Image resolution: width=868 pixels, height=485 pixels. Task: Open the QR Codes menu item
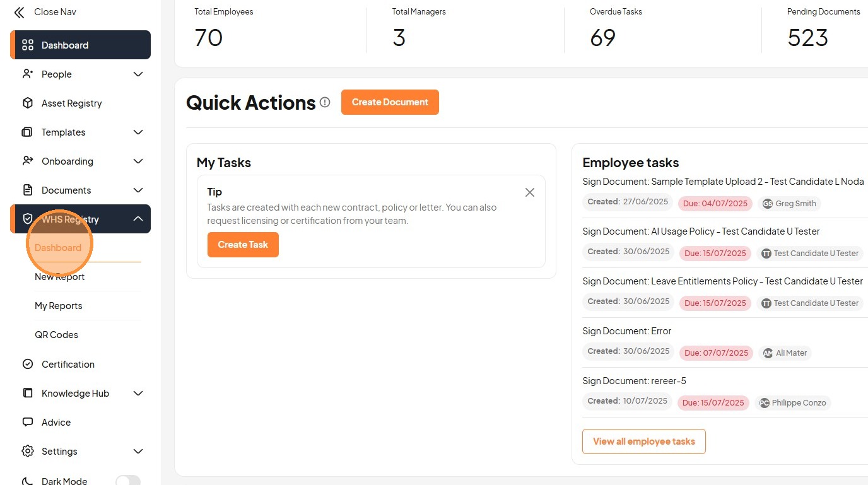[57, 335]
